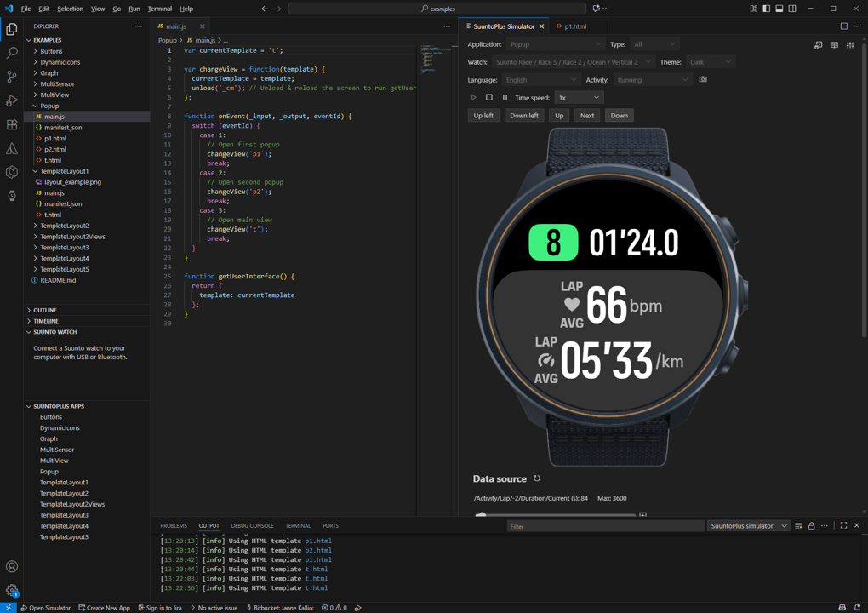This screenshot has width=868, height=613.
Task: Pause the simulator playback
Action: [505, 98]
